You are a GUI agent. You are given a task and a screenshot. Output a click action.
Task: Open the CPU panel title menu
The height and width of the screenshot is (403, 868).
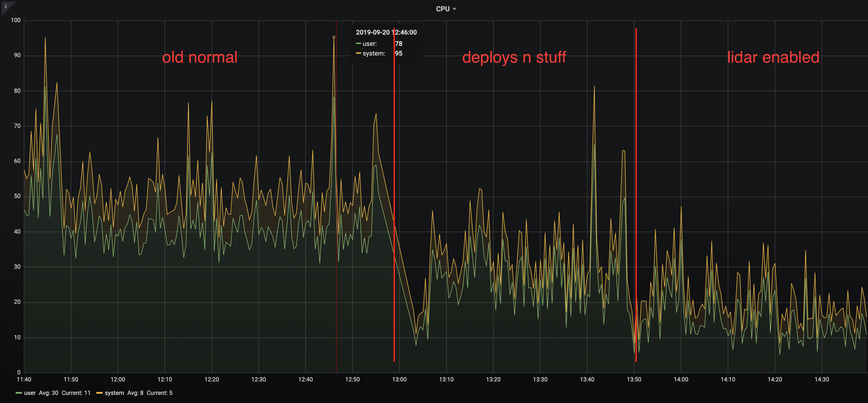446,9
